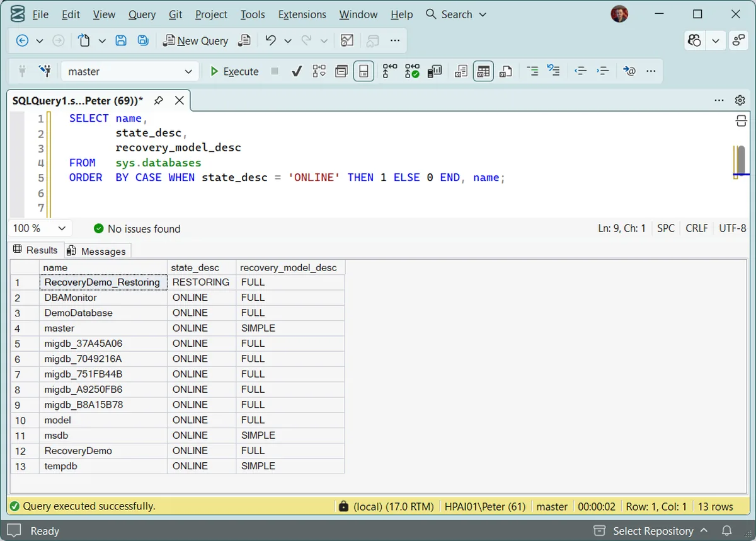
Task: Switch output to Results to Text
Action: pyautogui.click(x=461, y=71)
